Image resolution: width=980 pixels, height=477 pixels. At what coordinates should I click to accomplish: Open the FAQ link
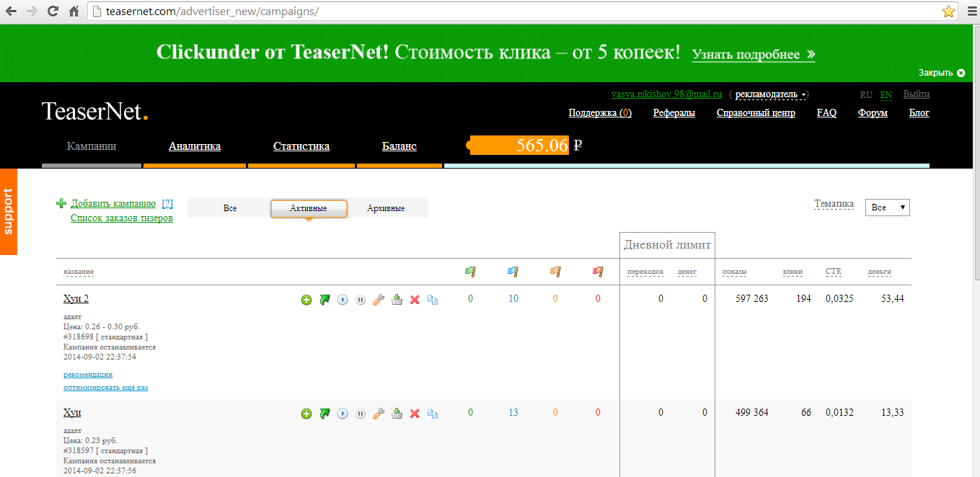(826, 113)
